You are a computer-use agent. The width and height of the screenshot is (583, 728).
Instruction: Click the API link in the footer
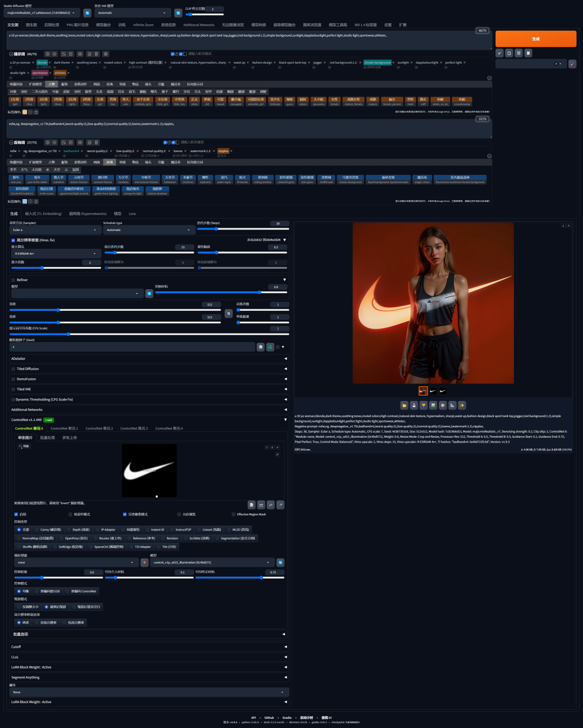(253, 718)
